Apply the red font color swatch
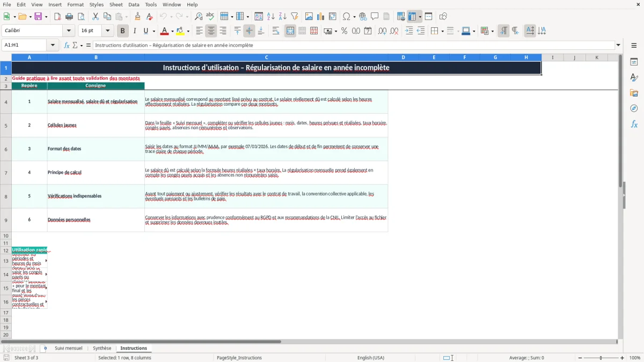Image resolution: width=644 pixels, height=362 pixels. pyautogui.click(x=164, y=31)
